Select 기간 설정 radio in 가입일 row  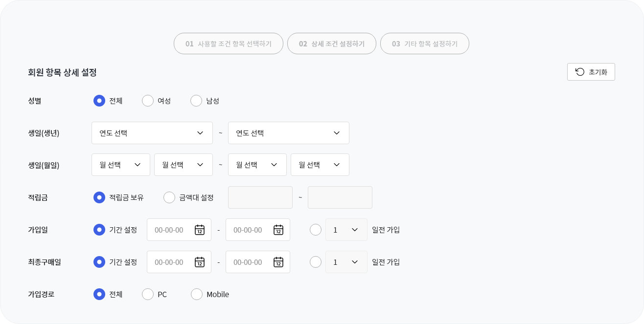(99, 230)
